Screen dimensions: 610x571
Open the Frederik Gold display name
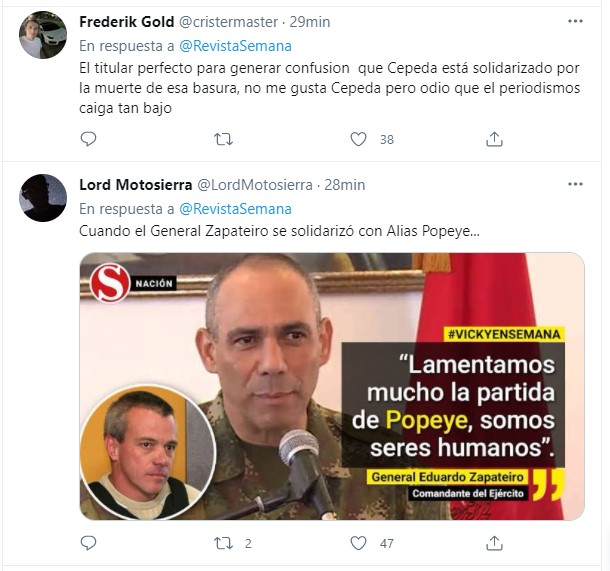[x=126, y=22]
